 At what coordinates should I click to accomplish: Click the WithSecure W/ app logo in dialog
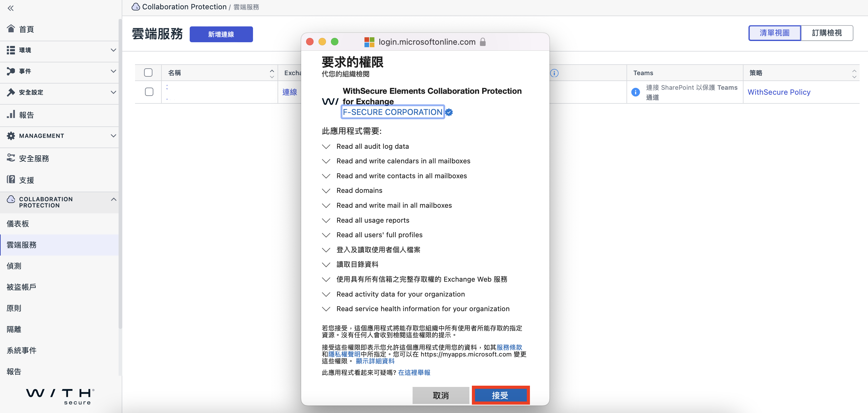tap(330, 101)
